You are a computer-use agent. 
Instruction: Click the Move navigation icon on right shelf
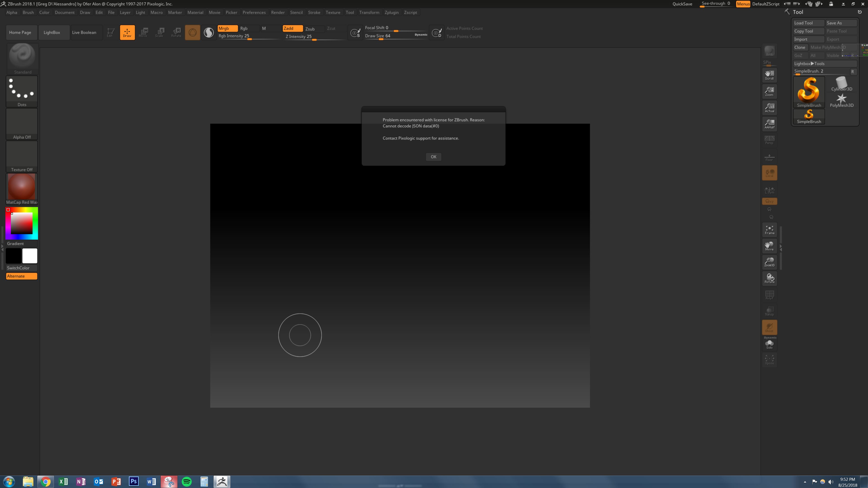769,246
